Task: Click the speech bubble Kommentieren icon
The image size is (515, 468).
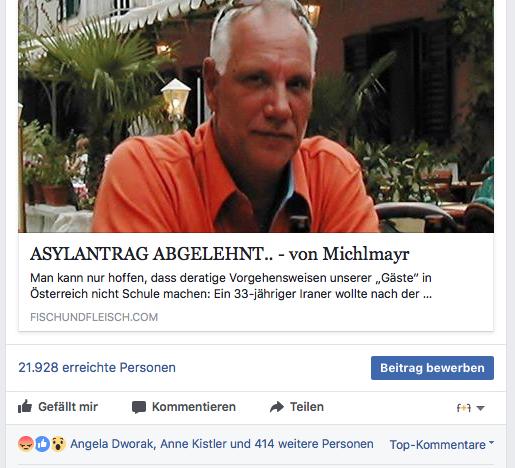Action: tap(139, 407)
